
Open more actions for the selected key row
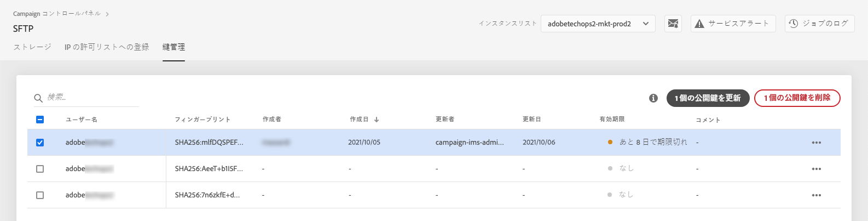(816, 143)
